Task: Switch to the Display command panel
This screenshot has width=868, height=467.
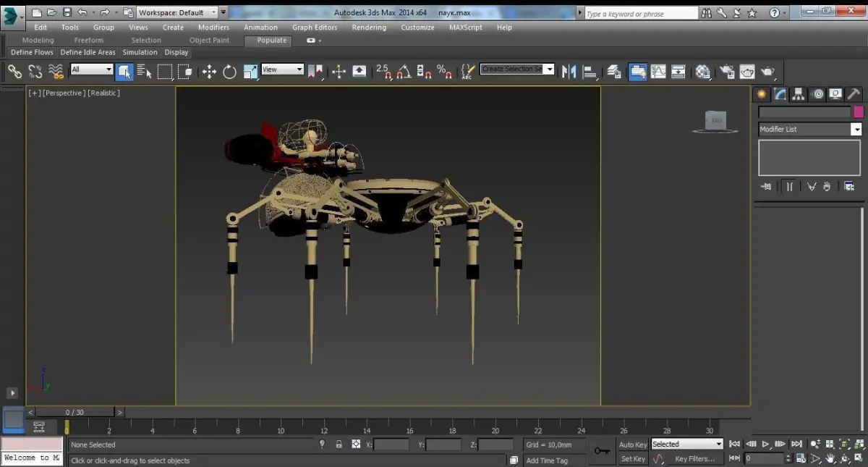Action: click(835, 94)
